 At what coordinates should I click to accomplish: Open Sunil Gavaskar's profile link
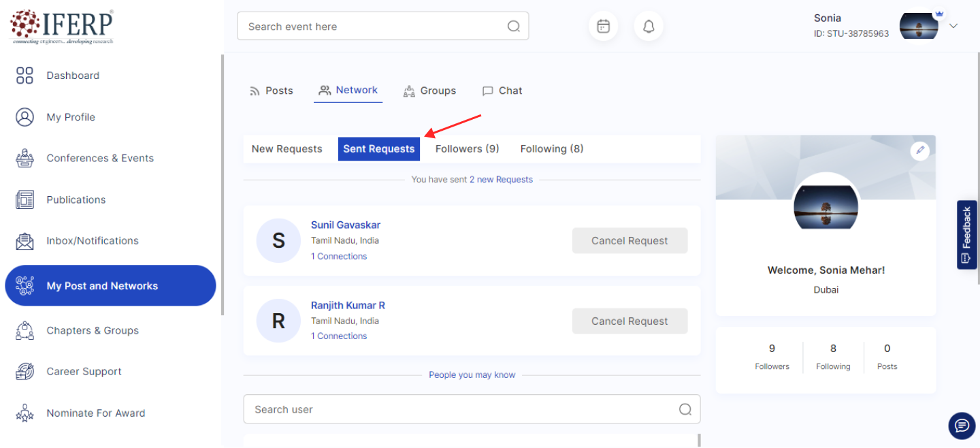click(346, 225)
